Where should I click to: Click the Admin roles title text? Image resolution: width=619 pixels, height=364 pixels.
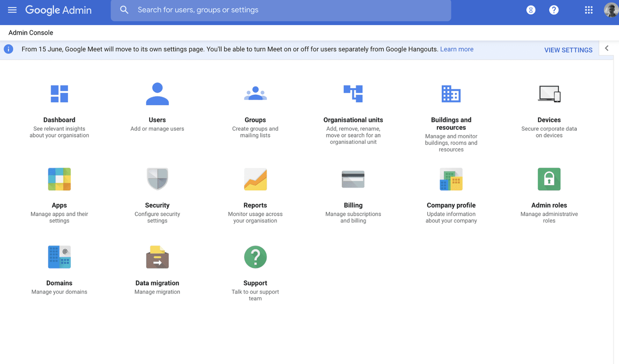coord(549,205)
